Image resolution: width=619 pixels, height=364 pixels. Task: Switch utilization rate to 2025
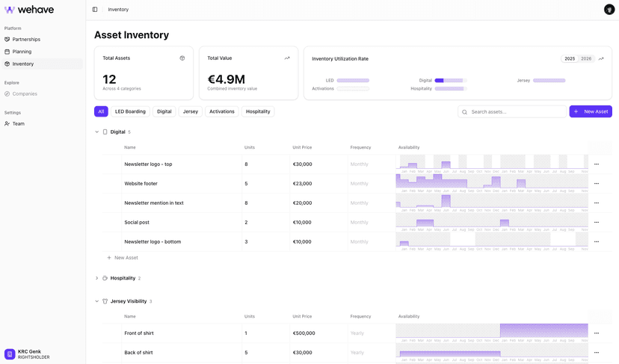coord(570,58)
